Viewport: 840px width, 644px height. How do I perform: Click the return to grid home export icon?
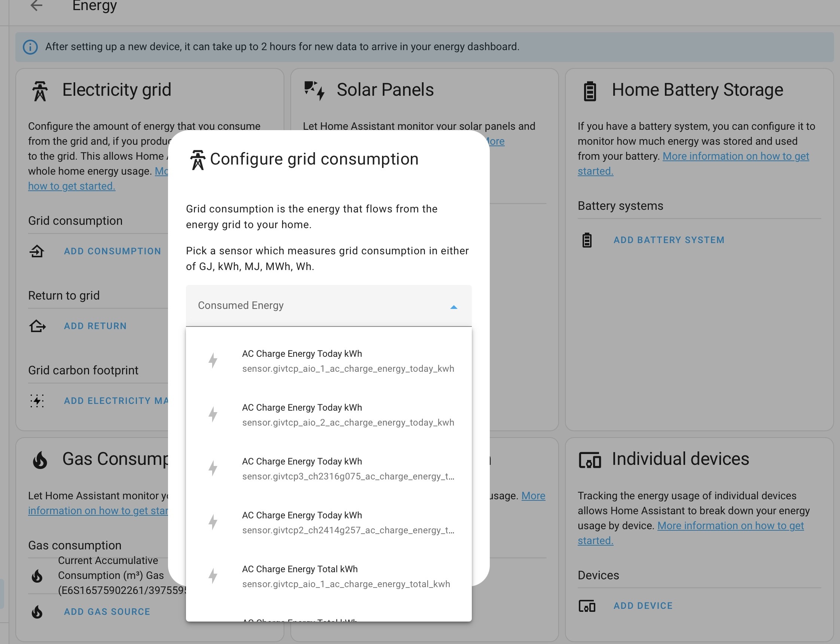tap(37, 326)
